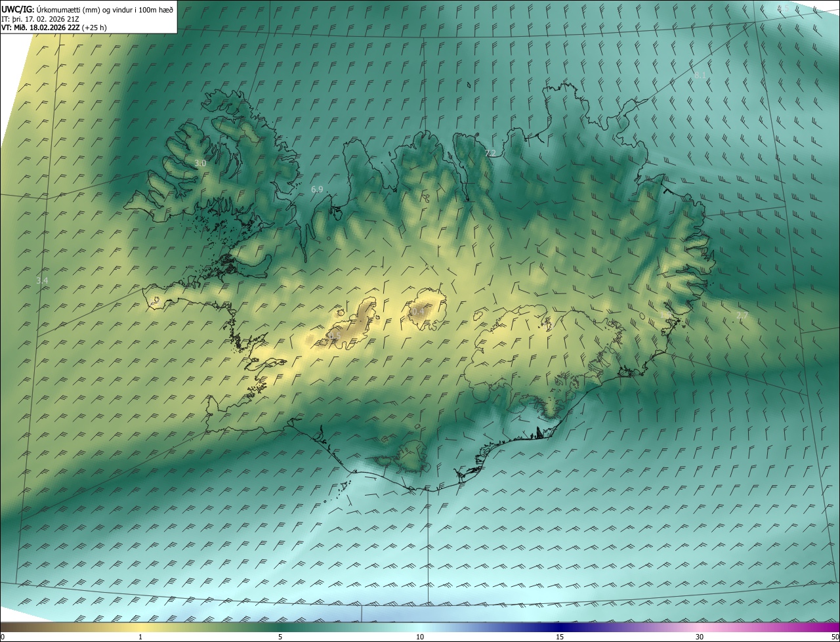This screenshot has width=840, height=642.
Task: Click the '15' tick on the color scale
Action: 560,637
